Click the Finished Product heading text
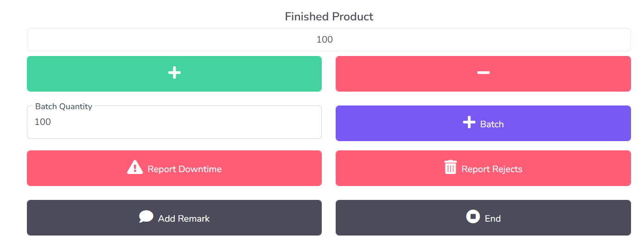The width and height of the screenshot is (644, 242). (329, 17)
